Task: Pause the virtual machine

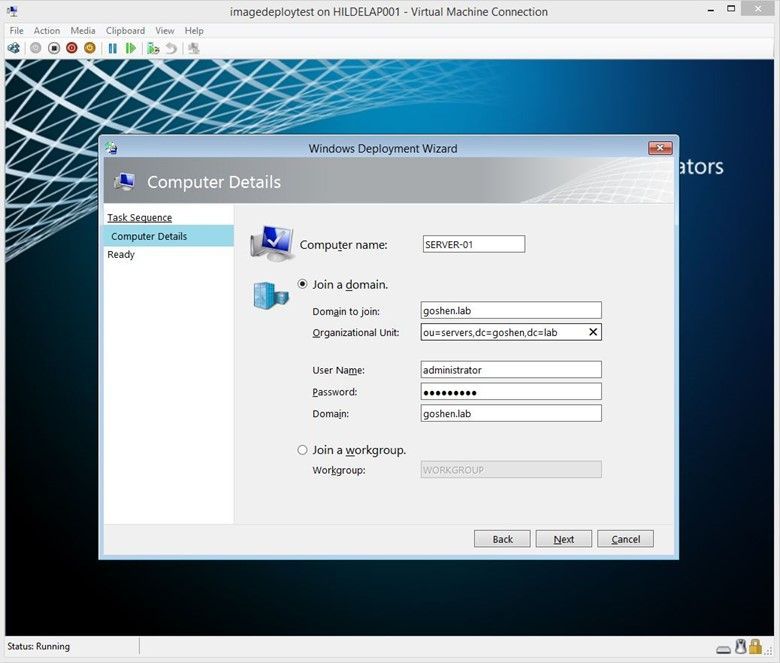Action: pyautogui.click(x=113, y=48)
